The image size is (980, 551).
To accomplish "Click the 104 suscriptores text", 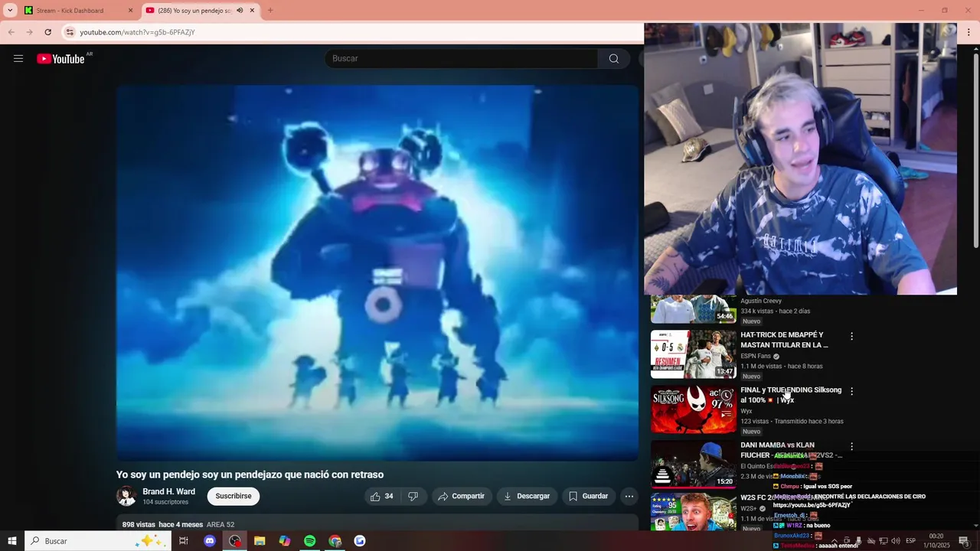I will pyautogui.click(x=165, y=502).
